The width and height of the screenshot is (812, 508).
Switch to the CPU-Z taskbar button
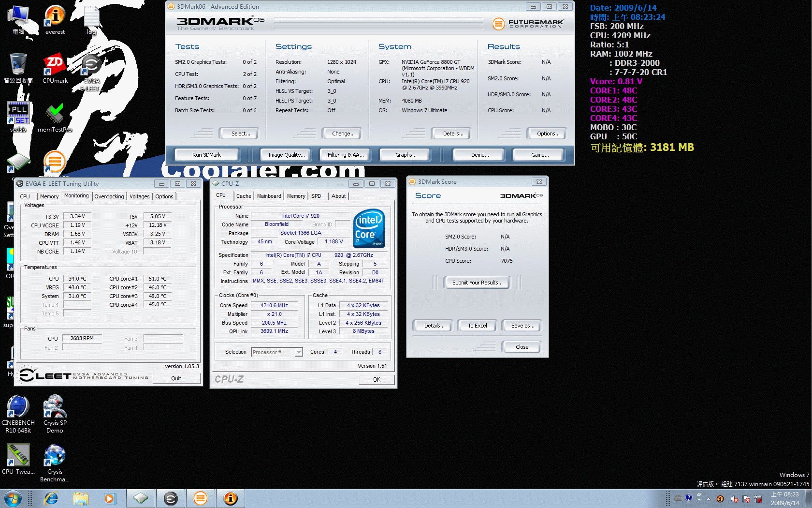coord(141,498)
